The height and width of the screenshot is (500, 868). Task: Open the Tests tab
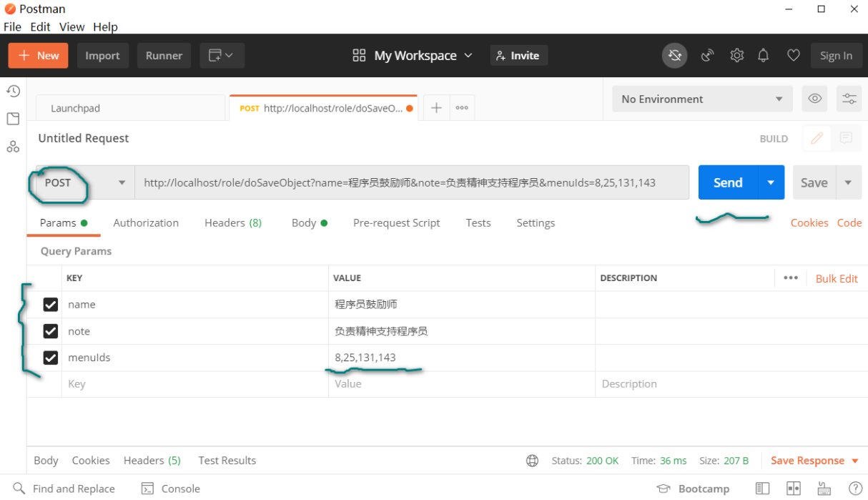(x=478, y=222)
